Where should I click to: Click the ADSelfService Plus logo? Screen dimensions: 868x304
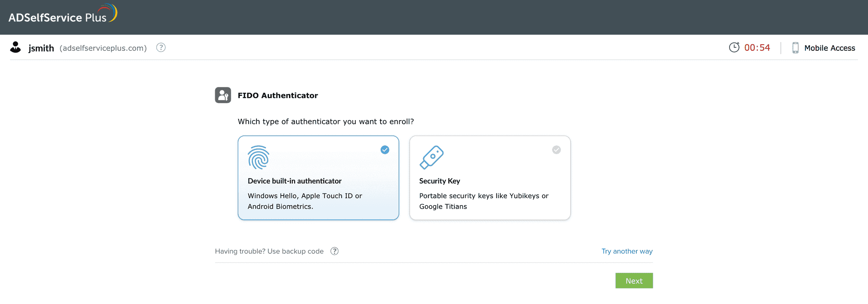pos(62,15)
